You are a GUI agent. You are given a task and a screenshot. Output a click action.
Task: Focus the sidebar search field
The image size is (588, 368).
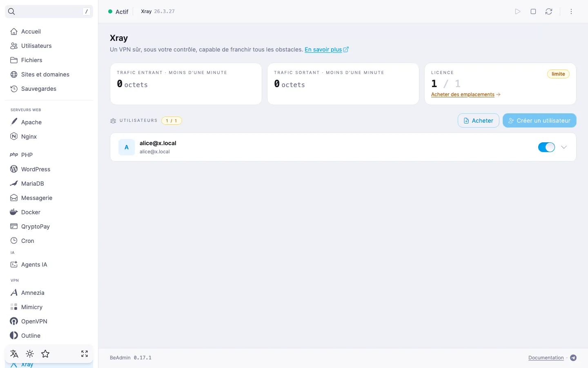pyautogui.click(x=49, y=11)
